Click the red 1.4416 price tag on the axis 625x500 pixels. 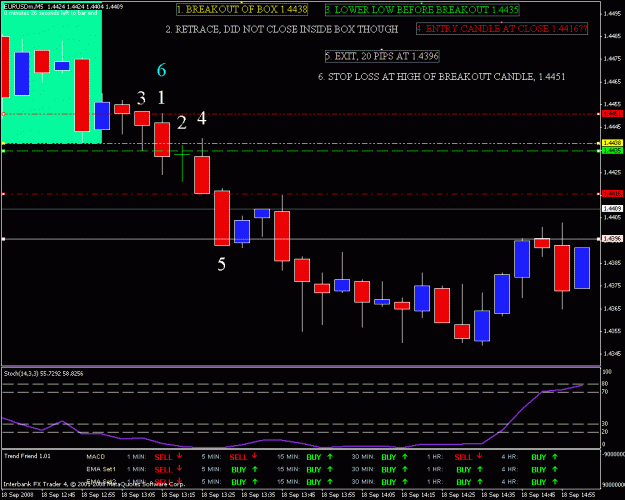(612, 194)
